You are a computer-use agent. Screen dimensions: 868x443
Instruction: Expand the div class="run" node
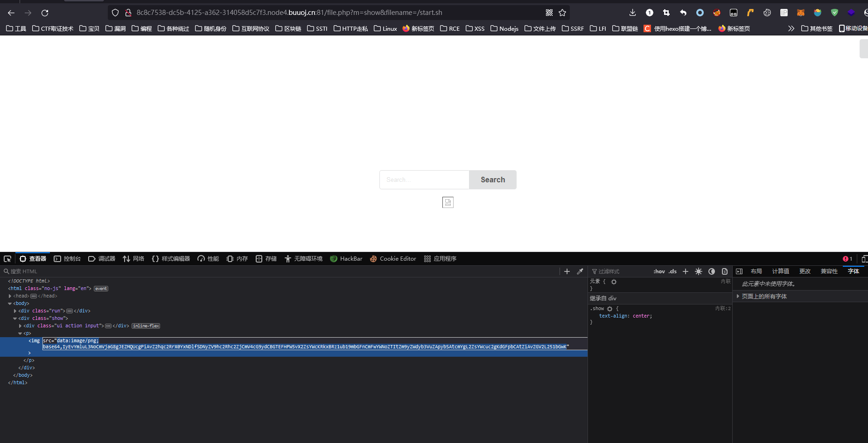coord(15,311)
